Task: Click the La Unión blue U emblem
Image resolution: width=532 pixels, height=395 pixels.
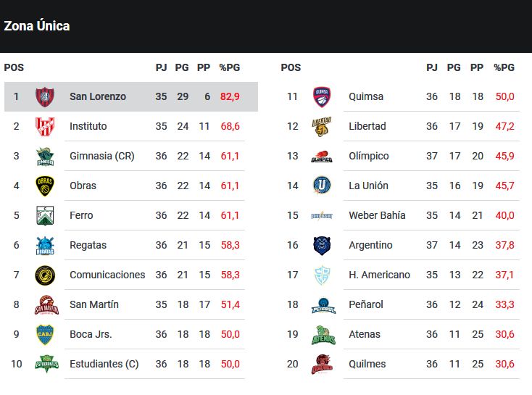Action: (x=322, y=186)
